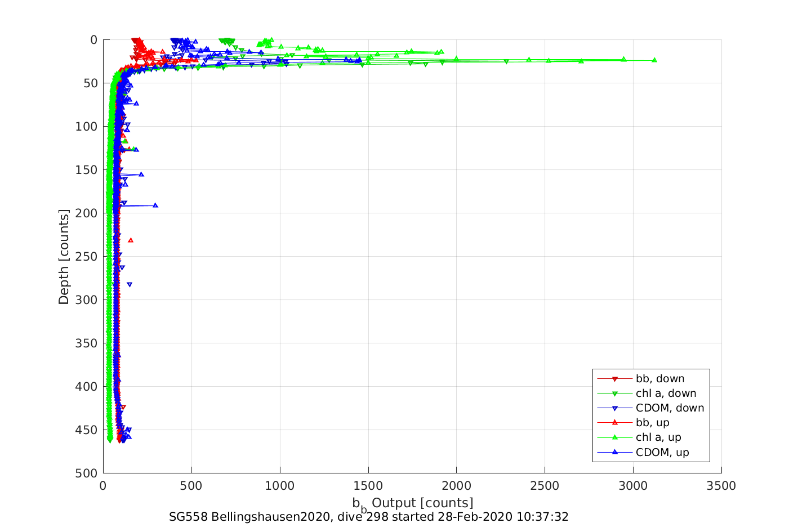
Task: Click the 'chl a, up' legend entry
Action: coord(639,437)
